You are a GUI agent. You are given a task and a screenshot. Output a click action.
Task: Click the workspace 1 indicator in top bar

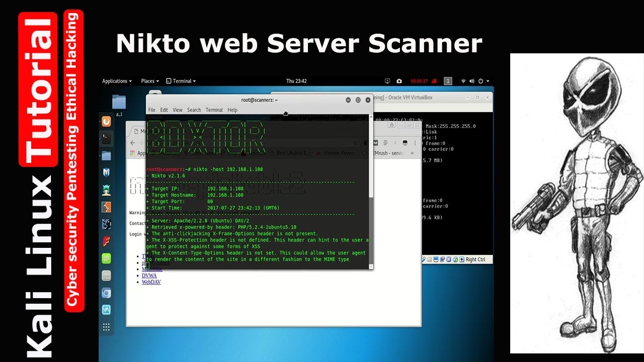[448, 81]
